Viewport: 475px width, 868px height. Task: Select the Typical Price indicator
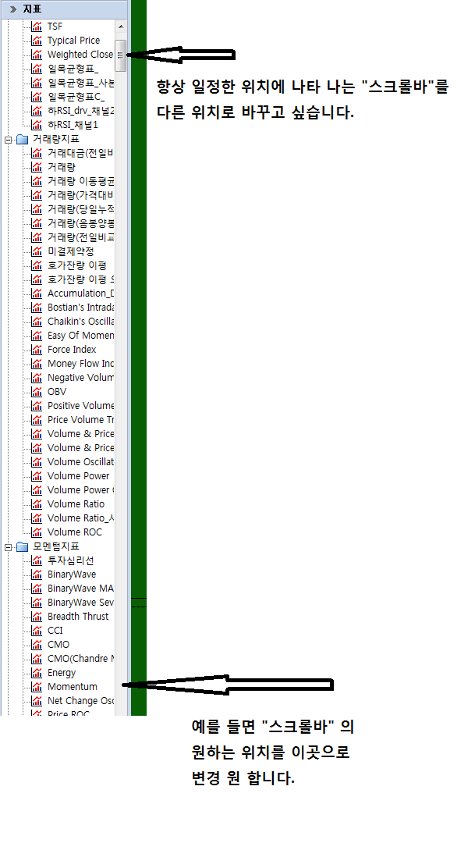pos(73,41)
